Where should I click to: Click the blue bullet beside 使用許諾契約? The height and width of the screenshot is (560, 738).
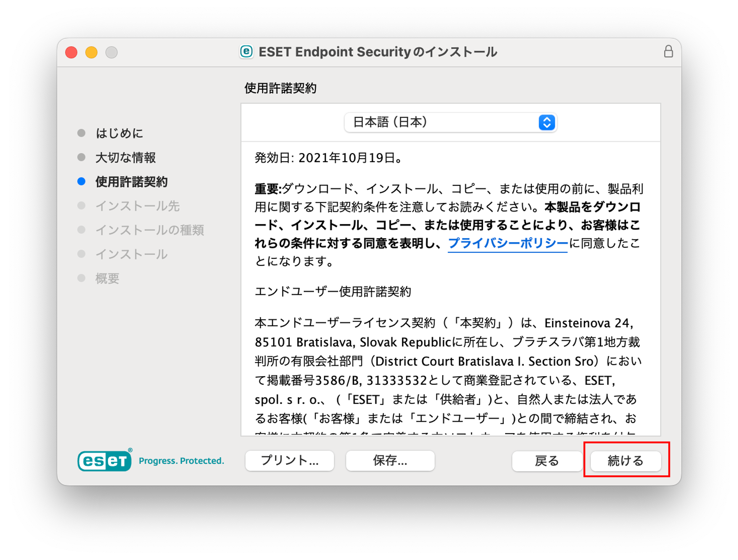pyautogui.click(x=81, y=181)
